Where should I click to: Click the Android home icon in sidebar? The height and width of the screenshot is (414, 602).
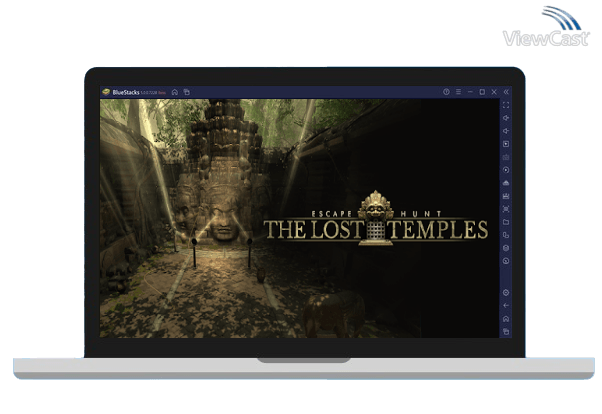pyautogui.click(x=506, y=319)
